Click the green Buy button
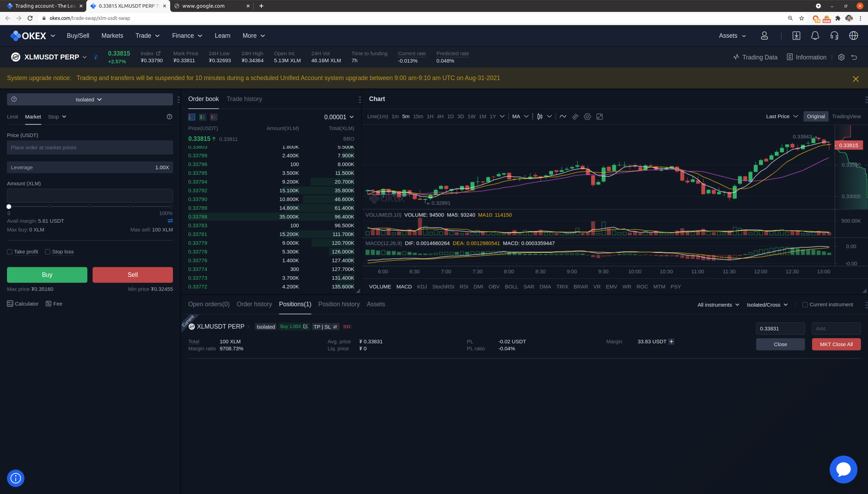The width and height of the screenshot is (868, 494). coord(47,275)
